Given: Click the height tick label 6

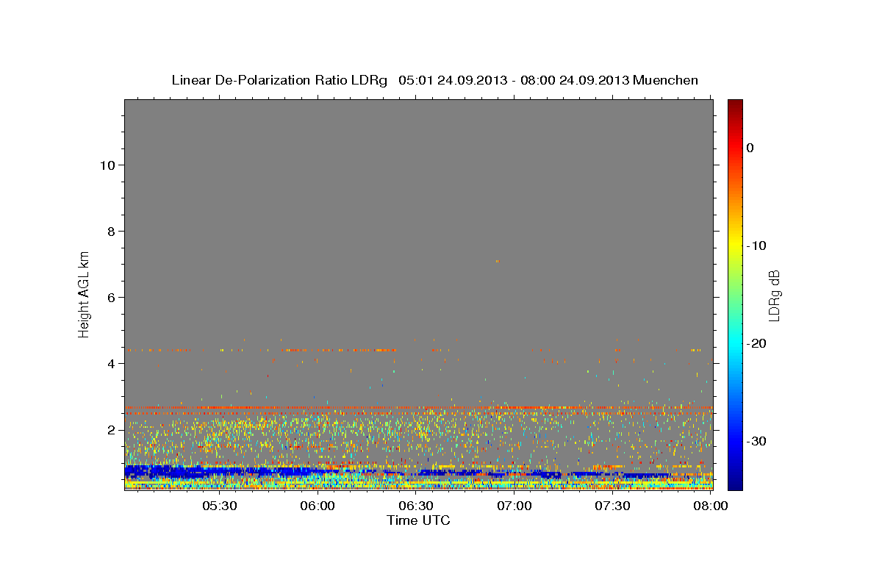Looking at the screenshot, I should coord(111,297).
